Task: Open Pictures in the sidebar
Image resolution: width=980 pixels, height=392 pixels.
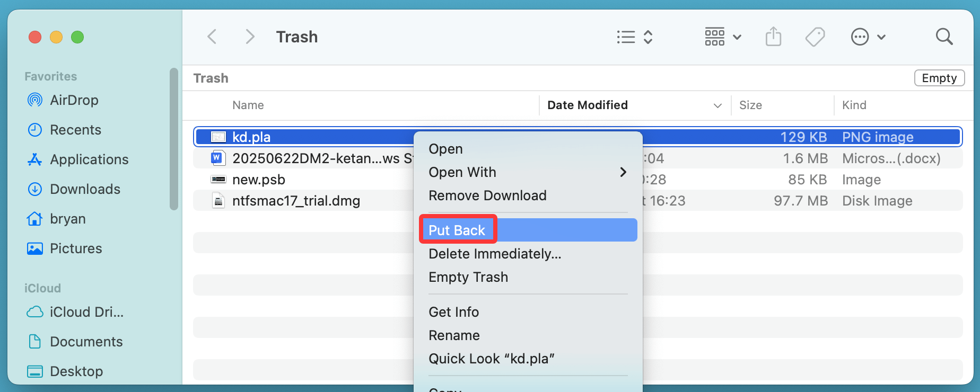Action: 76,248
